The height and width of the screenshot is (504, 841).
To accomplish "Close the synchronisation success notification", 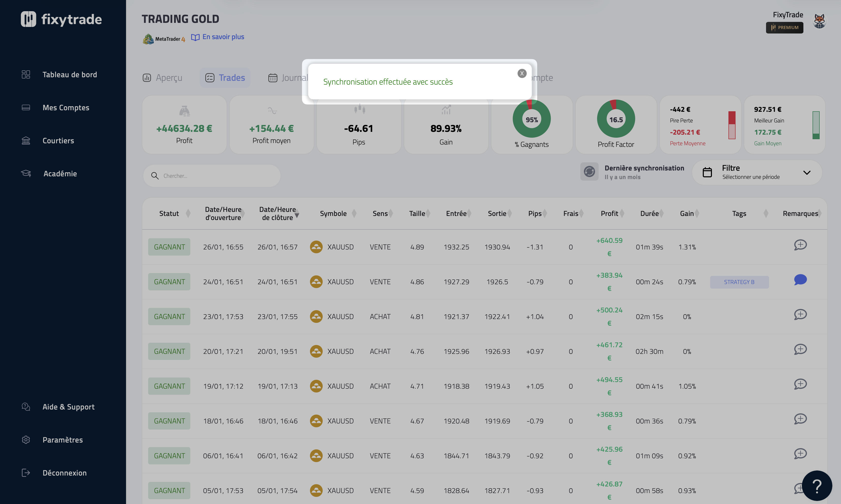I will tap(522, 73).
